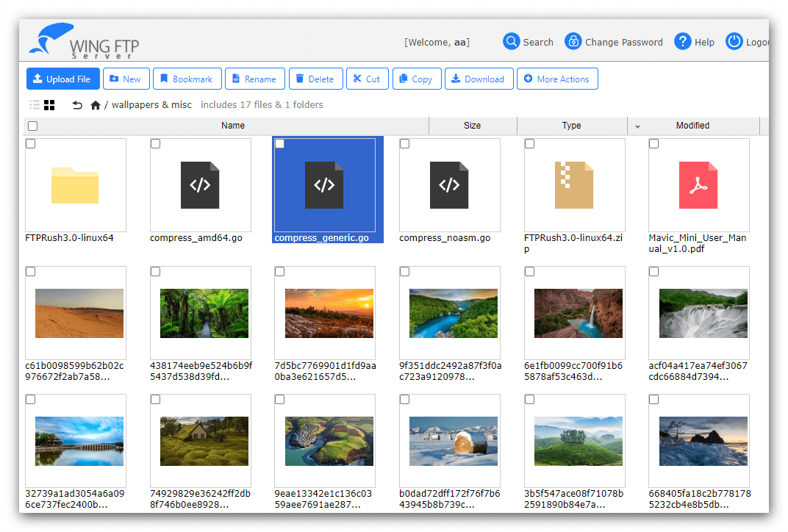This screenshot has height=532, width=788.
Task: Go back using the return arrow icon
Action: coord(77,104)
